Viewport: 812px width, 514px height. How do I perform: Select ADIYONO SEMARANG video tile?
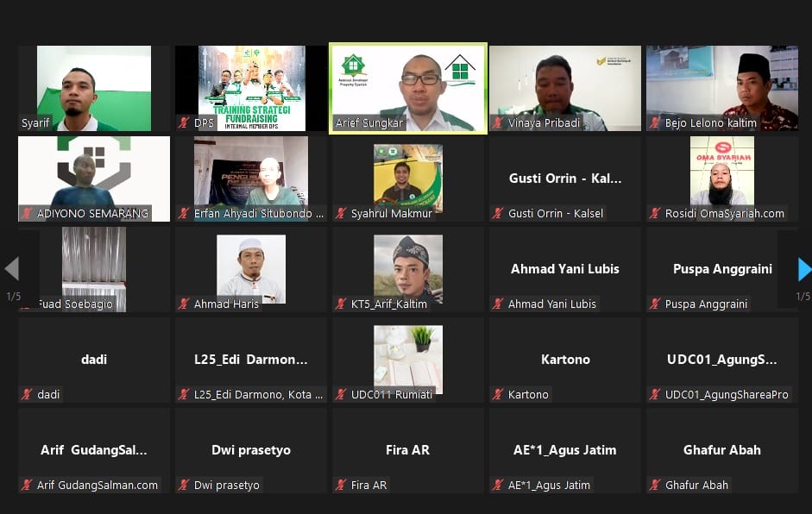[94, 179]
